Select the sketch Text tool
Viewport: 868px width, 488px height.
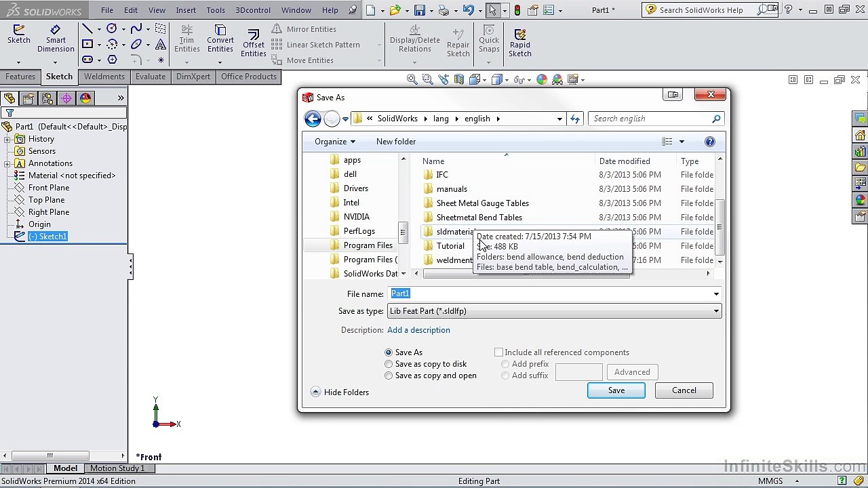161,44
